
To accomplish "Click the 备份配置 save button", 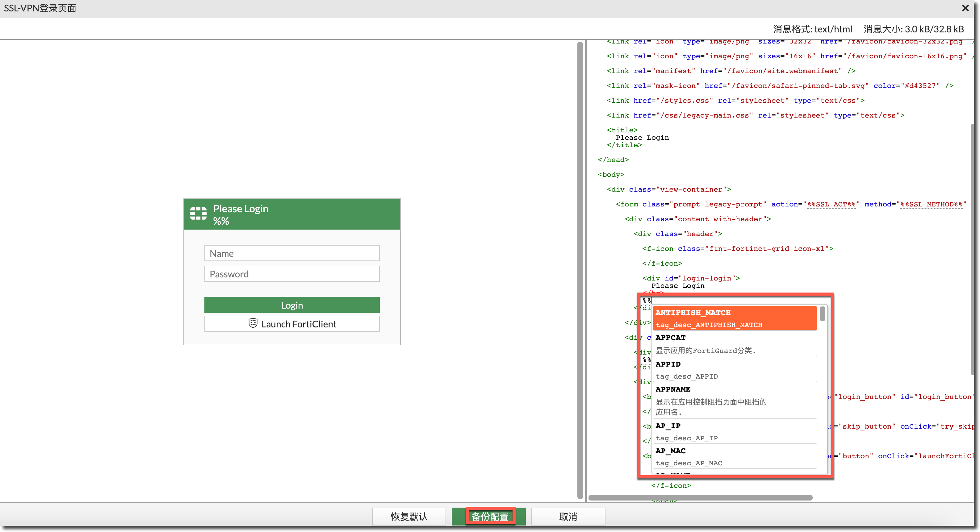I will [x=490, y=516].
